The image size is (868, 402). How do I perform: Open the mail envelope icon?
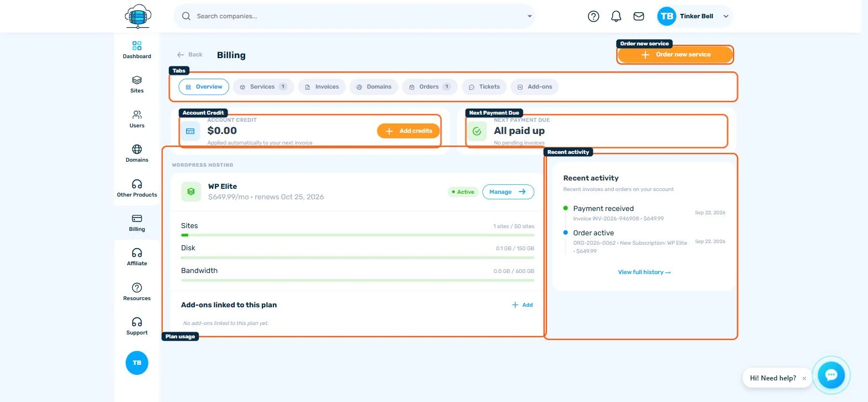click(x=639, y=16)
